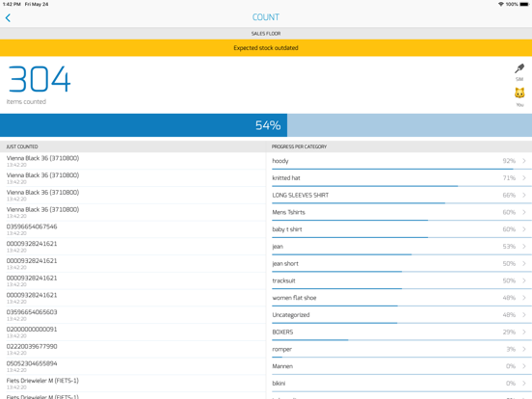Select the 03596654065603 counted item
This screenshot has height=399, width=532.
133,315
